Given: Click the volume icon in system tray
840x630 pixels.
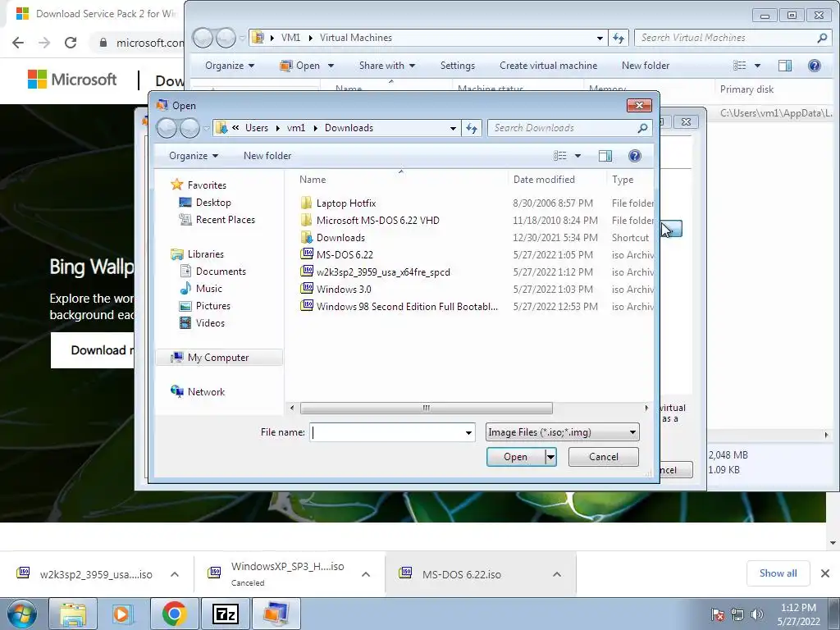Looking at the screenshot, I should (757, 614).
